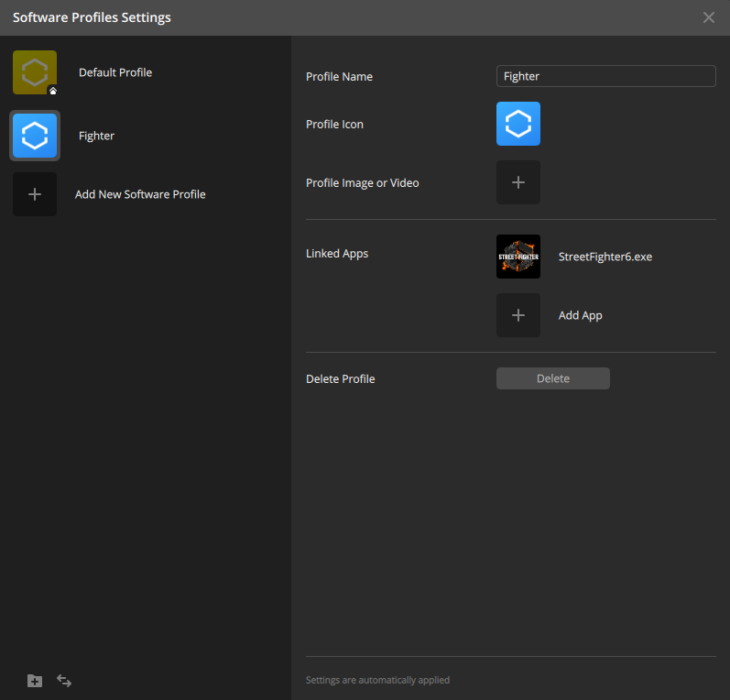Click the Software Profiles Settings title

point(92,17)
